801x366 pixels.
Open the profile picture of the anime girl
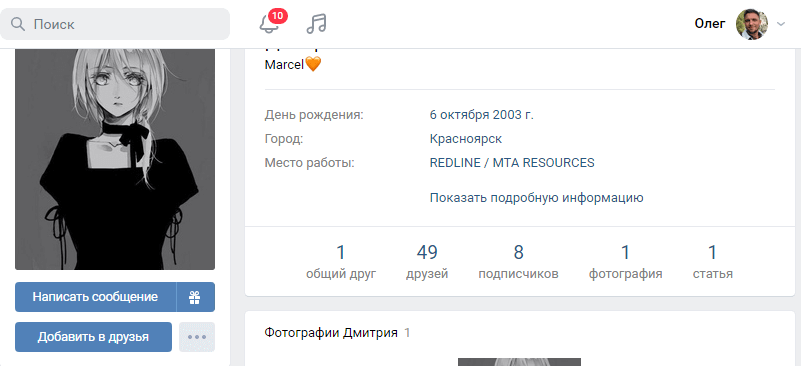click(x=115, y=159)
